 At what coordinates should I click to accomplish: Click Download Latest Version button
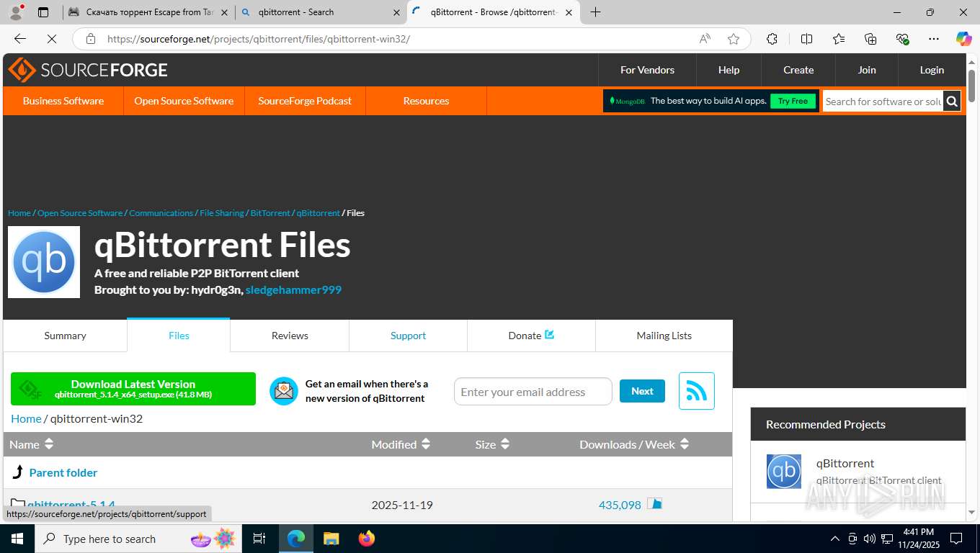tap(133, 389)
